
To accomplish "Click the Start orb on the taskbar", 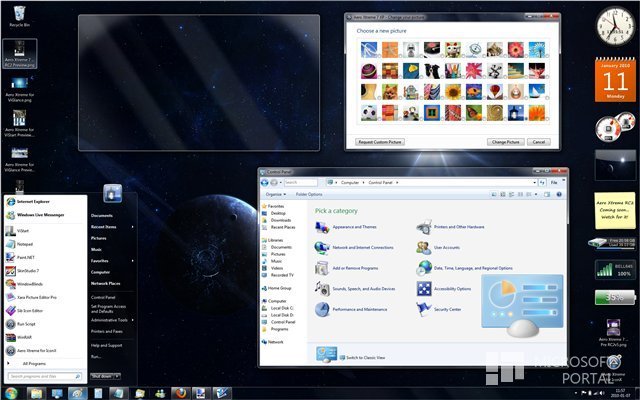I will coord(11,393).
